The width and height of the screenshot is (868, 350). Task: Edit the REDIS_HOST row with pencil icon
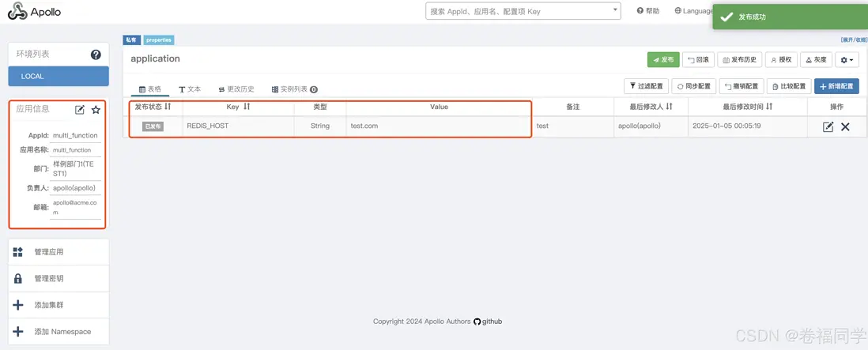(x=828, y=126)
